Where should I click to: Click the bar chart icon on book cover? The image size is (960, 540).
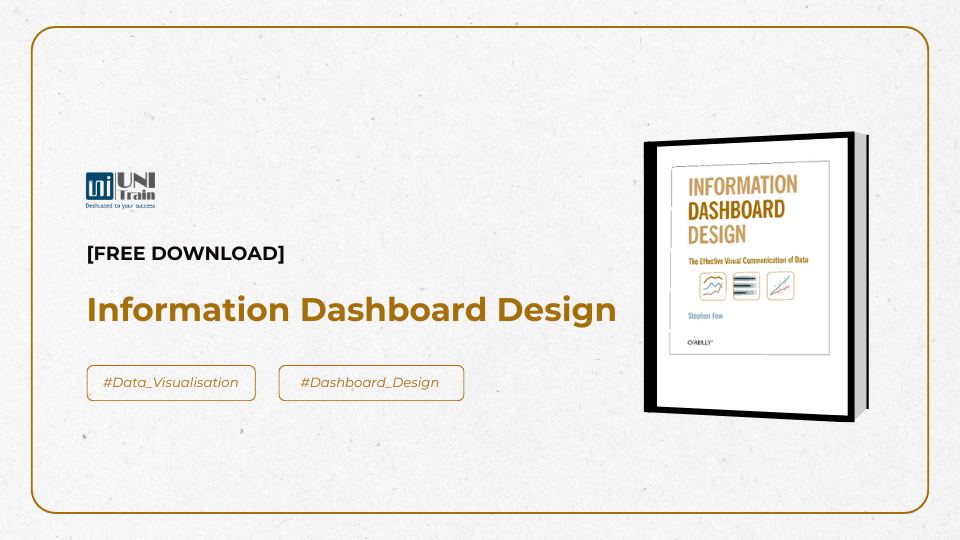coord(746,286)
